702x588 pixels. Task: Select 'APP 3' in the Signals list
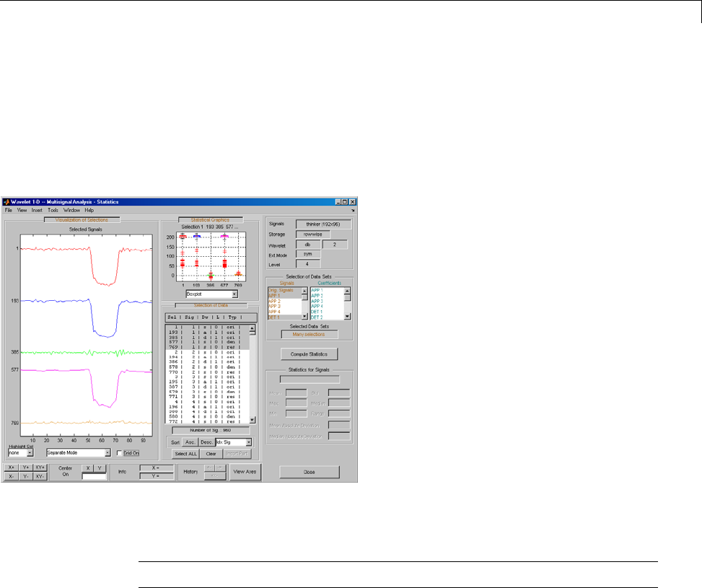click(285, 307)
